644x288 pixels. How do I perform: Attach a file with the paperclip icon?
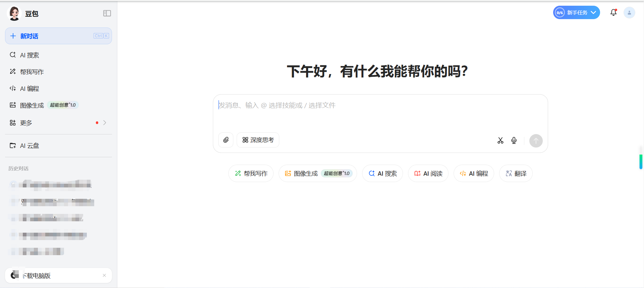tap(226, 140)
